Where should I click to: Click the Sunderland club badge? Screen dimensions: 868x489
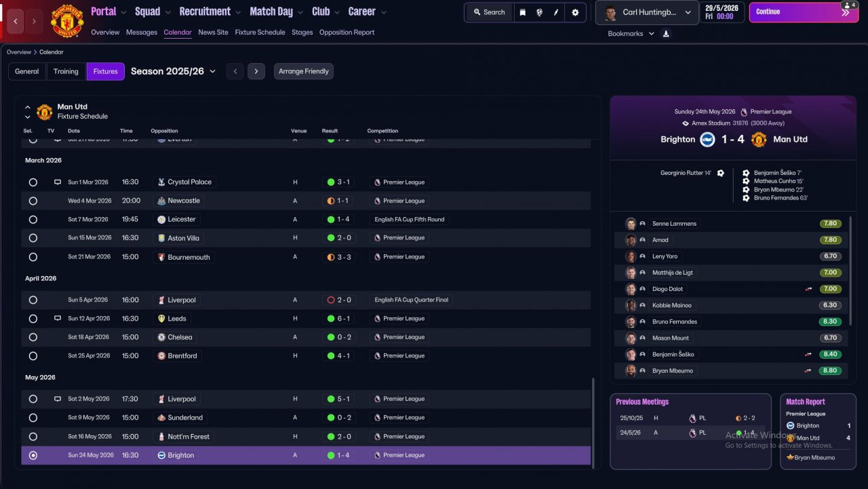pyautogui.click(x=161, y=418)
